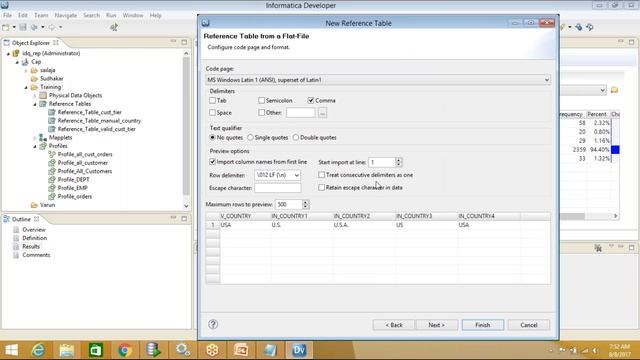Viewport: 640px width, 360px height.
Task: Open the green Store taskbar icon
Action: (96, 350)
